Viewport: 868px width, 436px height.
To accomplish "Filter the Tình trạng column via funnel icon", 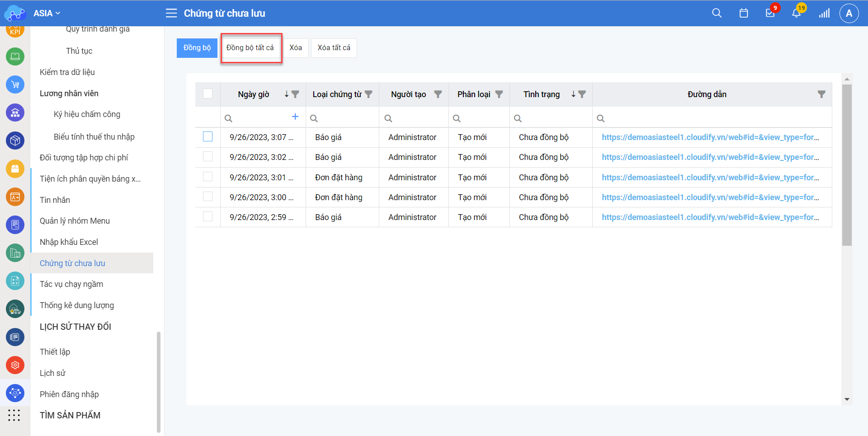I will point(582,94).
